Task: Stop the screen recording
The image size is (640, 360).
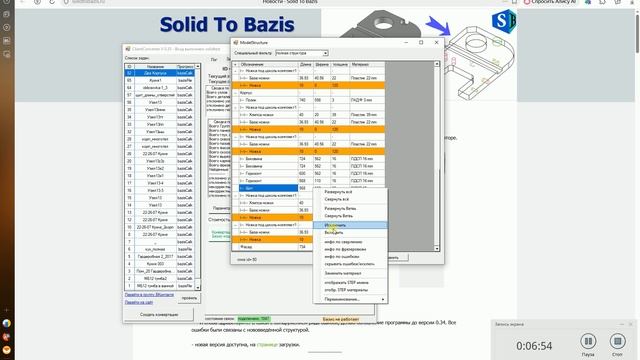Action: (618, 341)
